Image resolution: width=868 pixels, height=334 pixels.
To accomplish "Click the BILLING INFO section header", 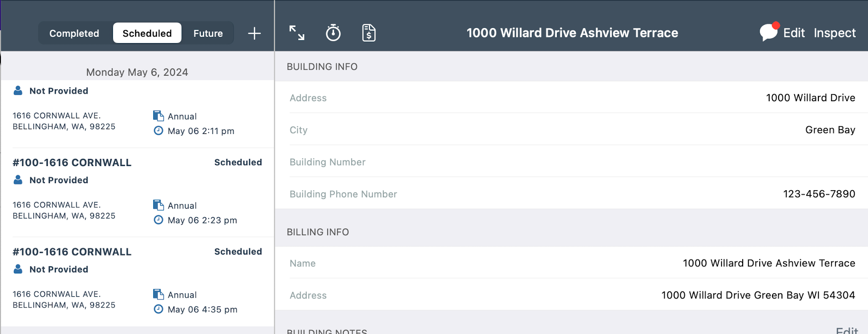I will tap(318, 232).
